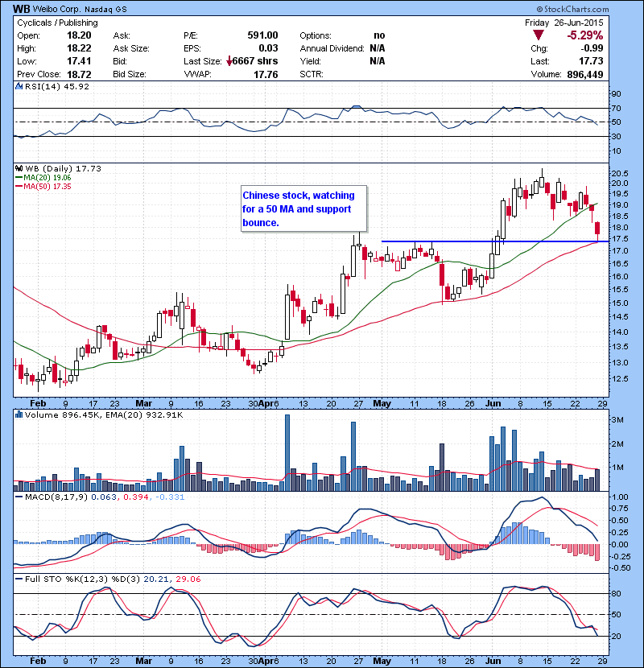644x668 pixels.
Task: Click the Jun label on the price axis
Action: (x=493, y=402)
